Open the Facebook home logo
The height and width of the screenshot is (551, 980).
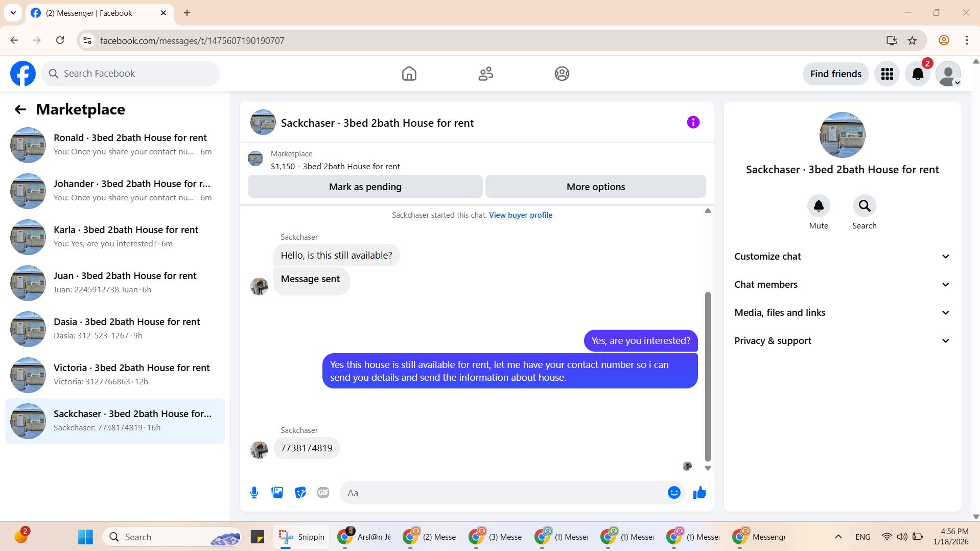point(23,74)
